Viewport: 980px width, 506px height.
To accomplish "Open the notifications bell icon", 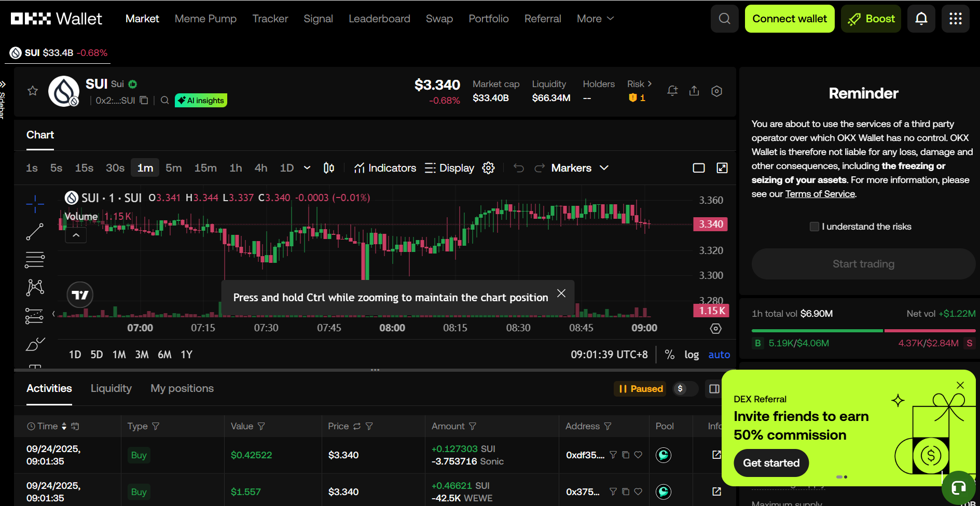I will [921, 19].
